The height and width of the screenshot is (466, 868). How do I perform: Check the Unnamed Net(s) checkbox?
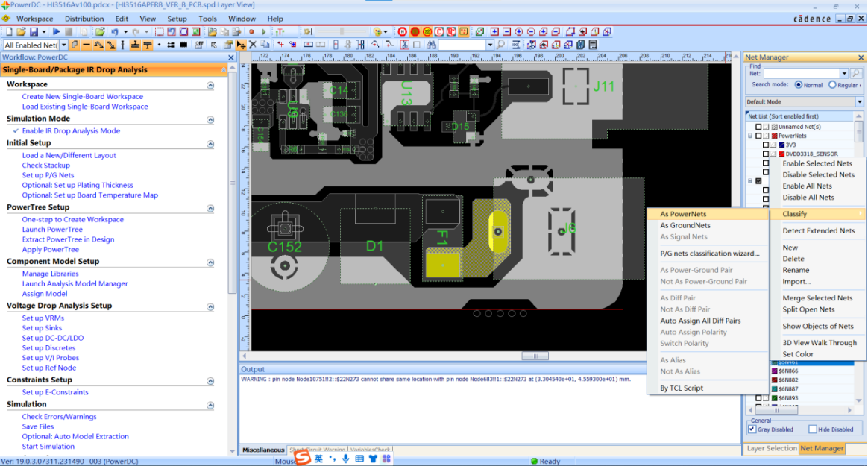pos(759,127)
